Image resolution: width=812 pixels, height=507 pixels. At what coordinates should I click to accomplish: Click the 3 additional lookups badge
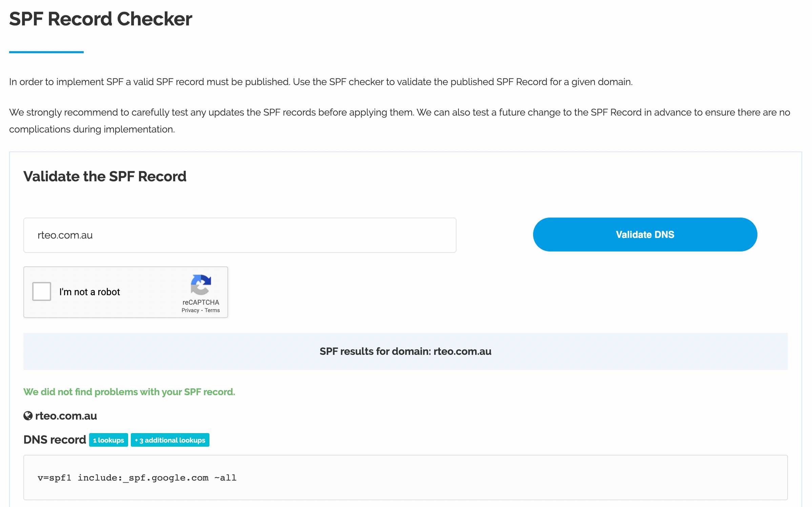click(170, 440)
